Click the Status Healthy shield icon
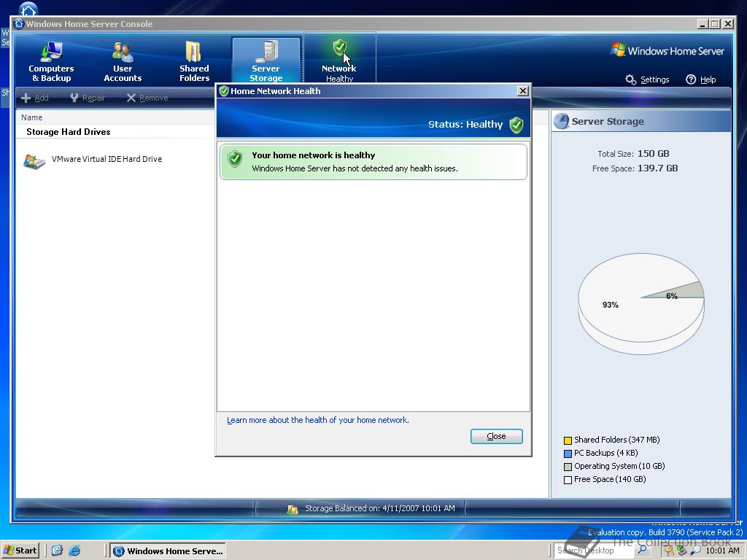 coord(516,125)
